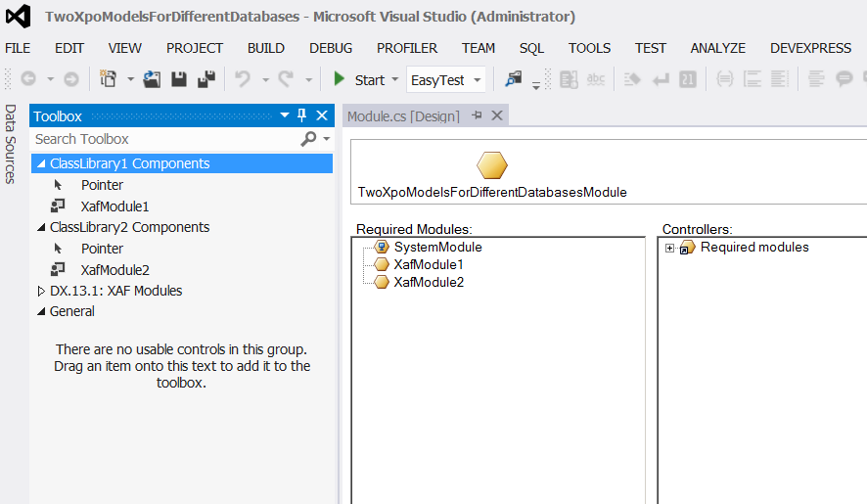Open the Redo history dropdown arrow
Viewport: 867px width, 504px height.
[x=308, y=80]
